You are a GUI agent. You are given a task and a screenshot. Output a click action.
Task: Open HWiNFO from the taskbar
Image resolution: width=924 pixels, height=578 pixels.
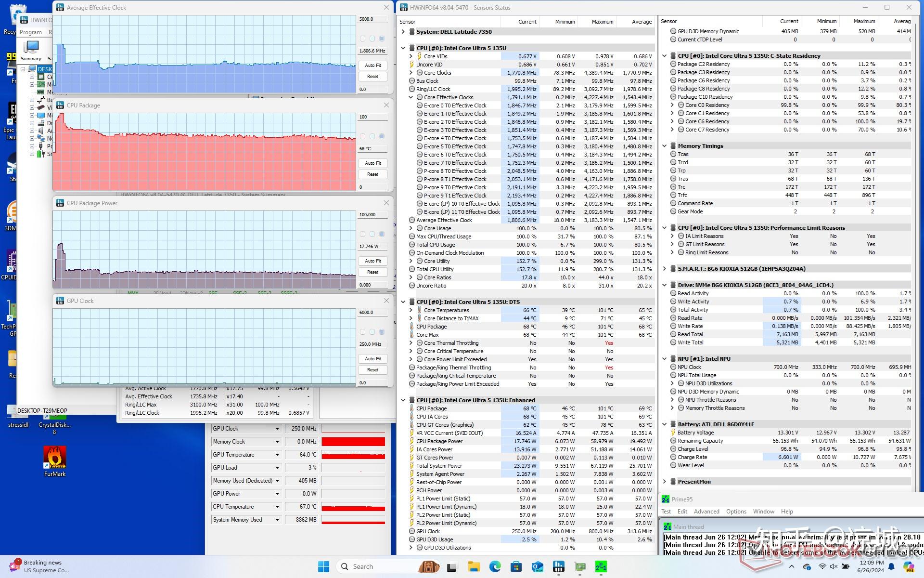pos(558,566)
